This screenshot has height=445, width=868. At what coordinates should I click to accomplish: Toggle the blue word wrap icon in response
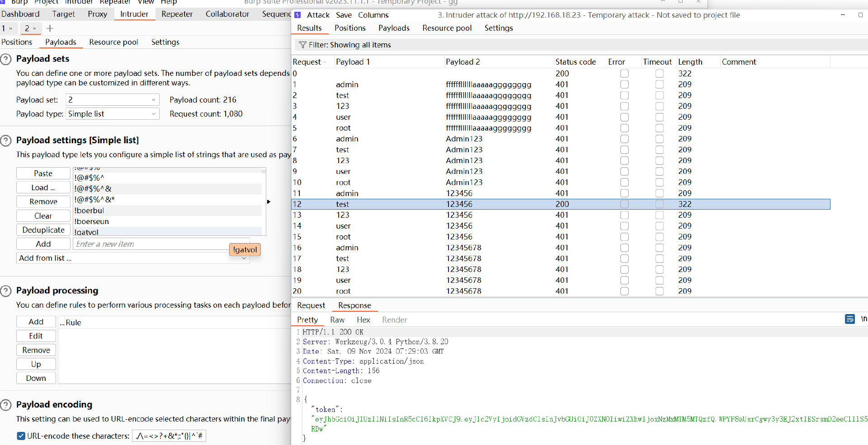(x=849, y=319)
